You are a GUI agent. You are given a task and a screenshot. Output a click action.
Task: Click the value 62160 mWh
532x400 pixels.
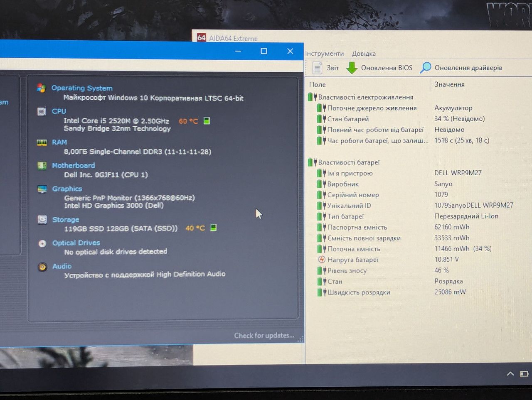click(452, 227)
